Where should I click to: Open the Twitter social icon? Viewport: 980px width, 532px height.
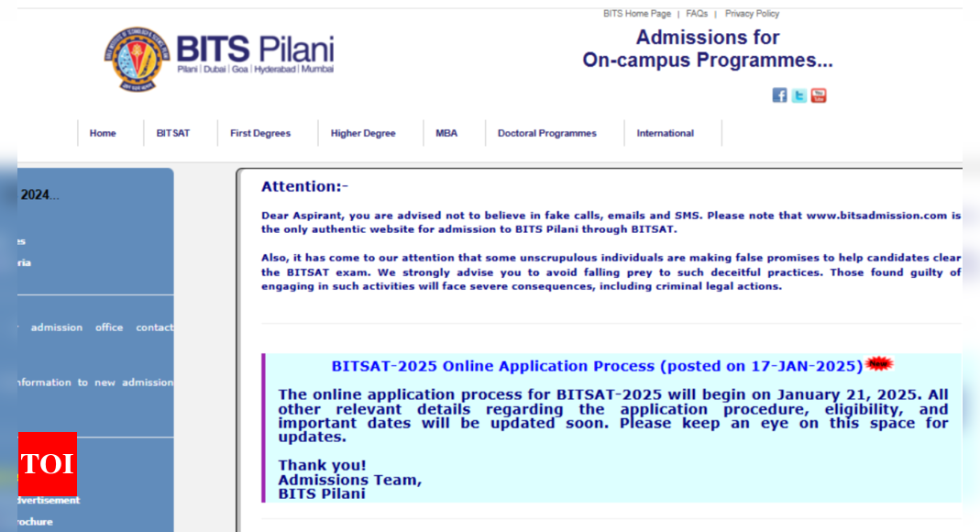pos(798,95)
